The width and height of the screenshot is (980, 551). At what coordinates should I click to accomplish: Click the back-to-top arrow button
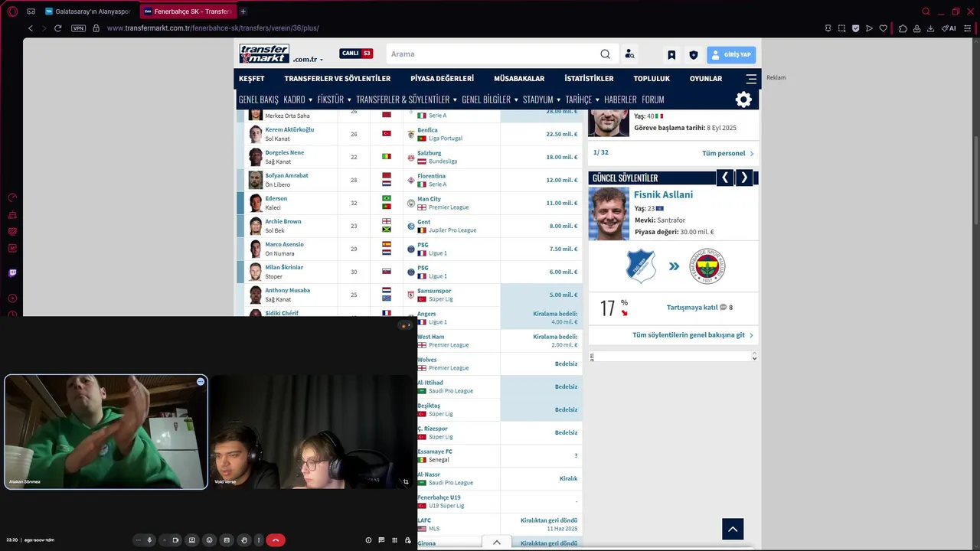pos(733,529)
